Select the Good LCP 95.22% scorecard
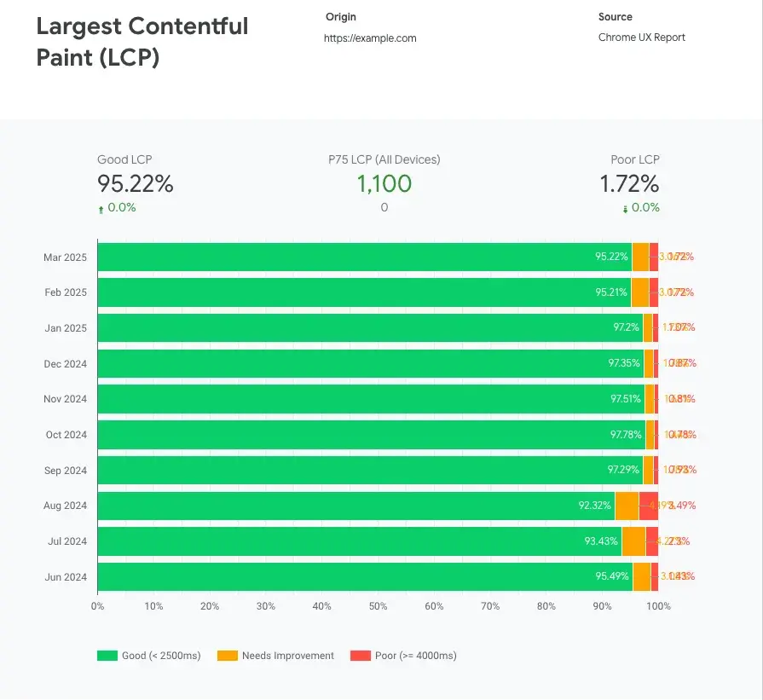 click(x=135, y=184)
